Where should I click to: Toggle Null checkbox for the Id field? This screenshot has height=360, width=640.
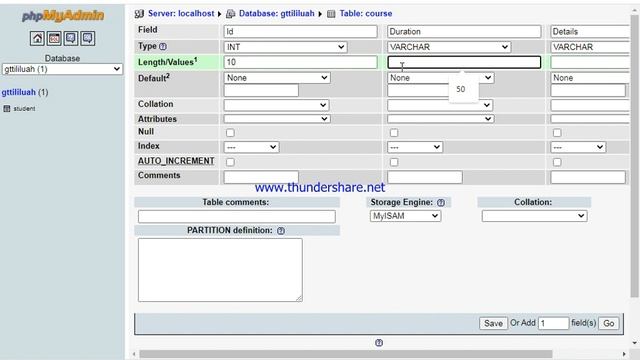[230, 133]
